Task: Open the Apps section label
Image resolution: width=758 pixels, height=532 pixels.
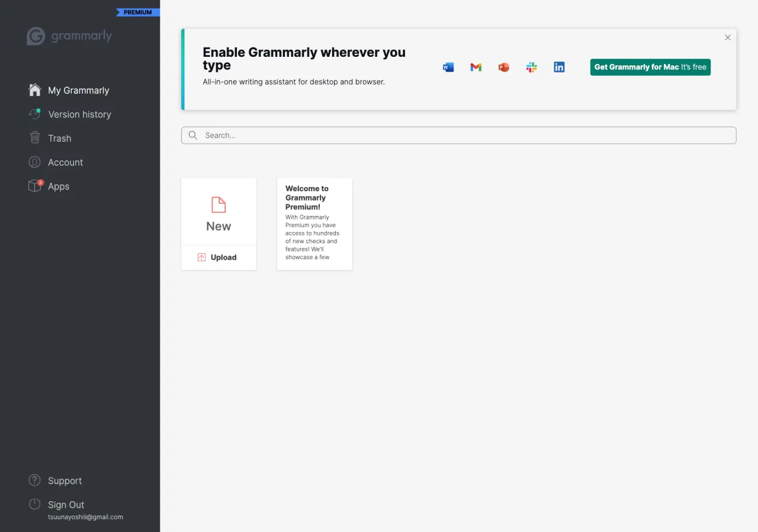Action: (x=59, y=186)
